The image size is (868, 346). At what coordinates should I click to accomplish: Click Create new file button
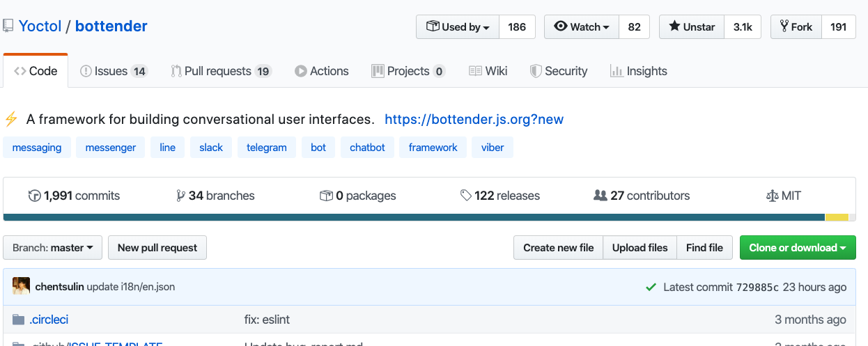(x=559, y=248)
